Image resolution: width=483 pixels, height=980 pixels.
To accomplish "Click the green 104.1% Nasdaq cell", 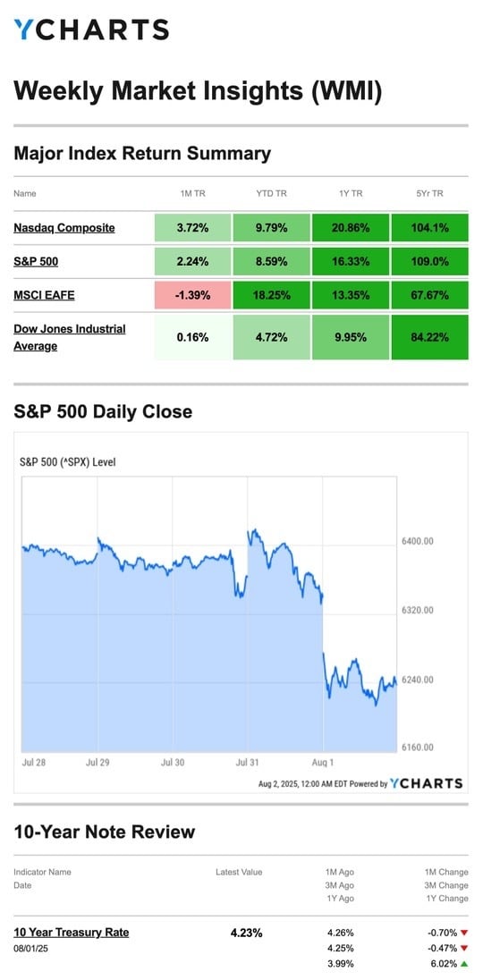I will (x=430, y=227).
